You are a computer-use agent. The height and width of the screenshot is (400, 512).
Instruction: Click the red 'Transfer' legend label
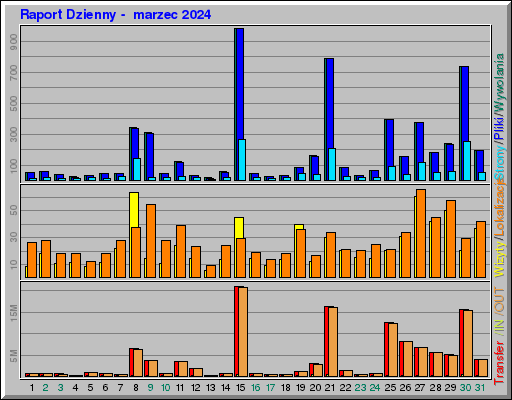499,363
